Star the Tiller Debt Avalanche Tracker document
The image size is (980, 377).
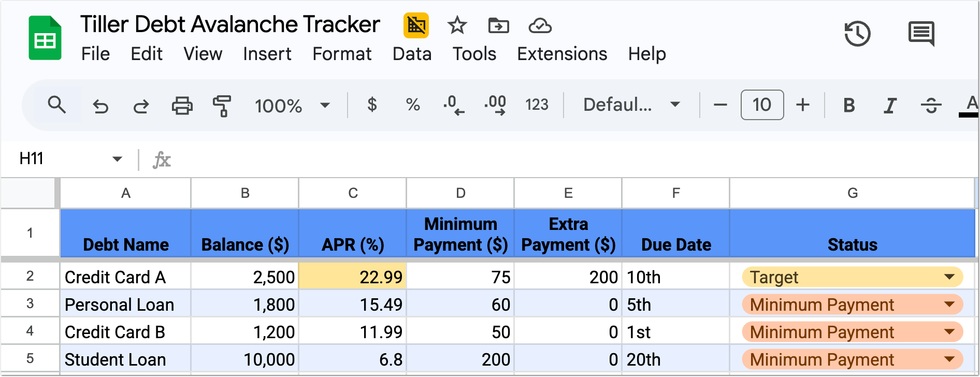tap(457, 25)
